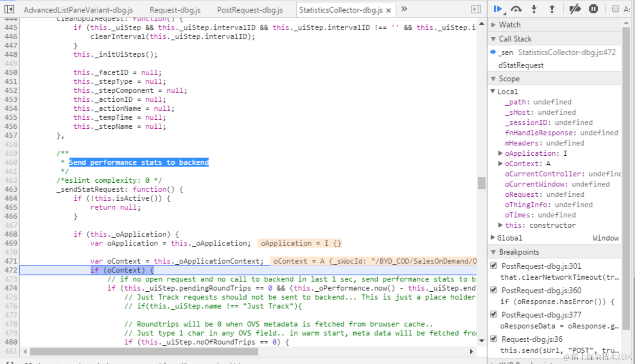Toggle the debugger sidebar icon
The width and height of the screenshot is (635, 364).
click(476, 9)
